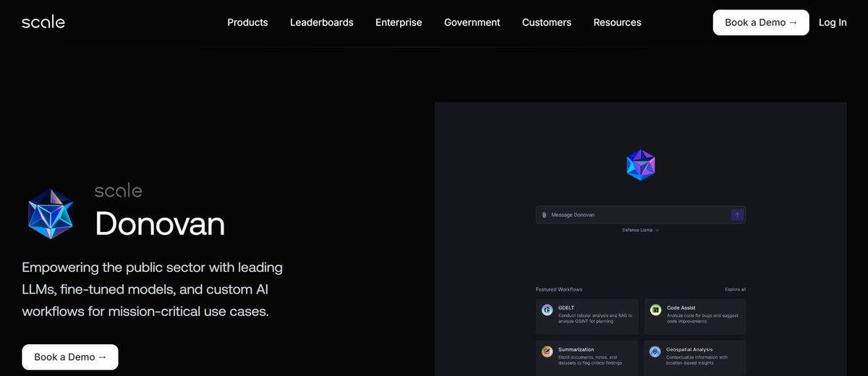Screen dimensions: 868x376
Task: Click the GDELT workflow icon
Action: click(548, 310)
